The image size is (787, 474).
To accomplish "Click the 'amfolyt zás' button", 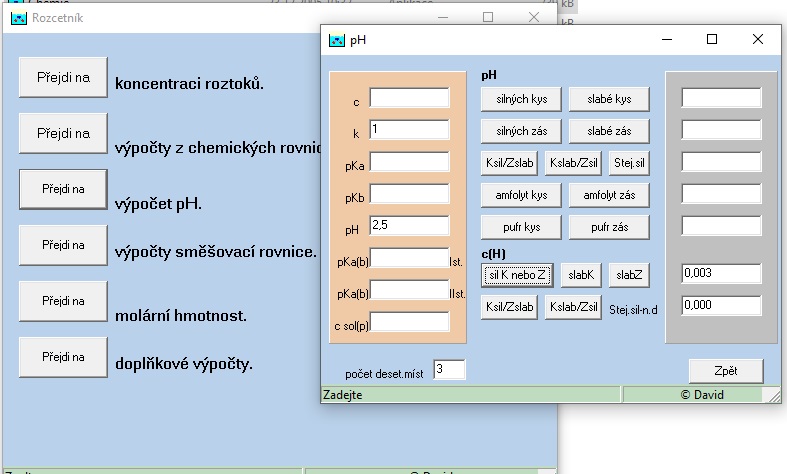I will pos(609,195).
